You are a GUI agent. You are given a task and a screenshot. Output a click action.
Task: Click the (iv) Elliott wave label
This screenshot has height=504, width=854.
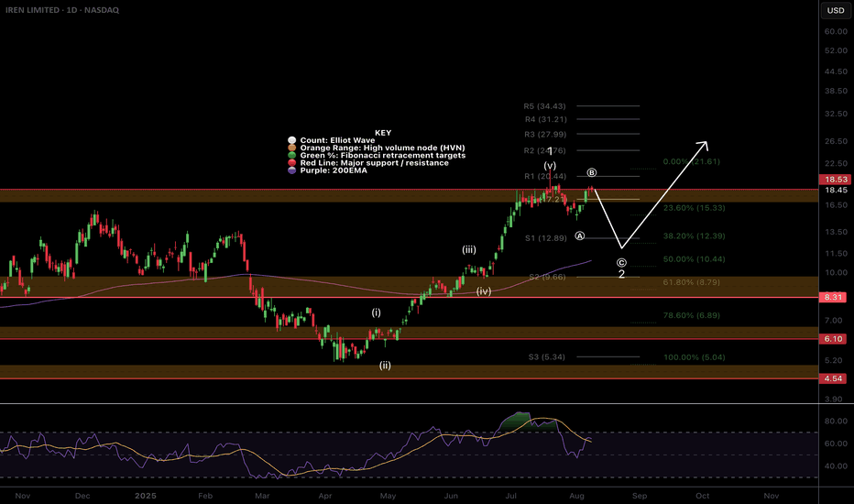[x=484, y=291]
